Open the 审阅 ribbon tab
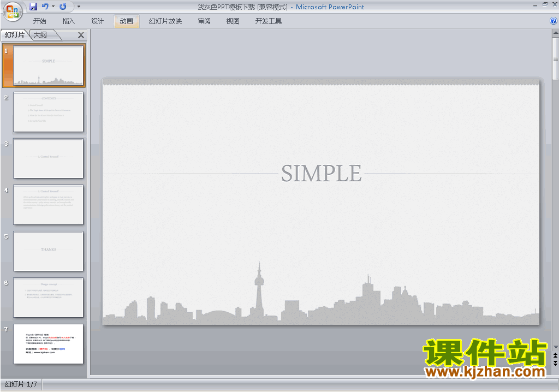The image size is (559, 392). [x=204, y=21]
